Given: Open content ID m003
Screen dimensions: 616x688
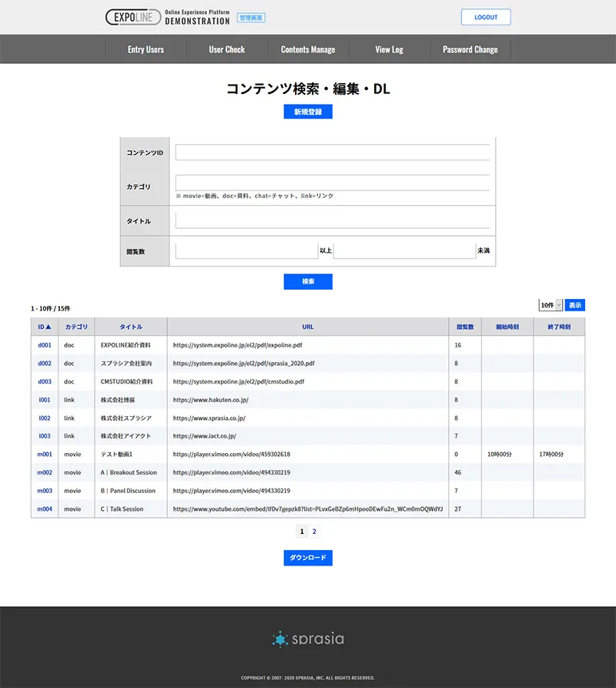Looking at the screenshot, I should 45,491.
